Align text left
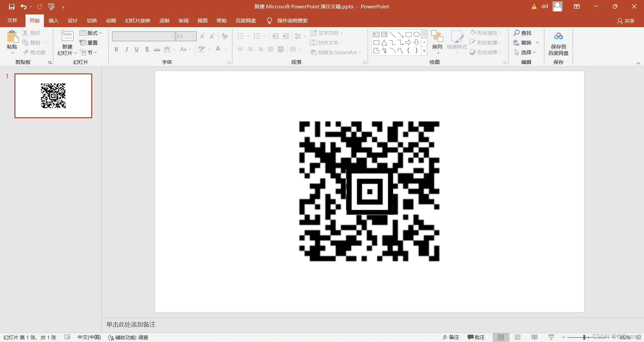 pyautogui.click(x=240, y=49)
